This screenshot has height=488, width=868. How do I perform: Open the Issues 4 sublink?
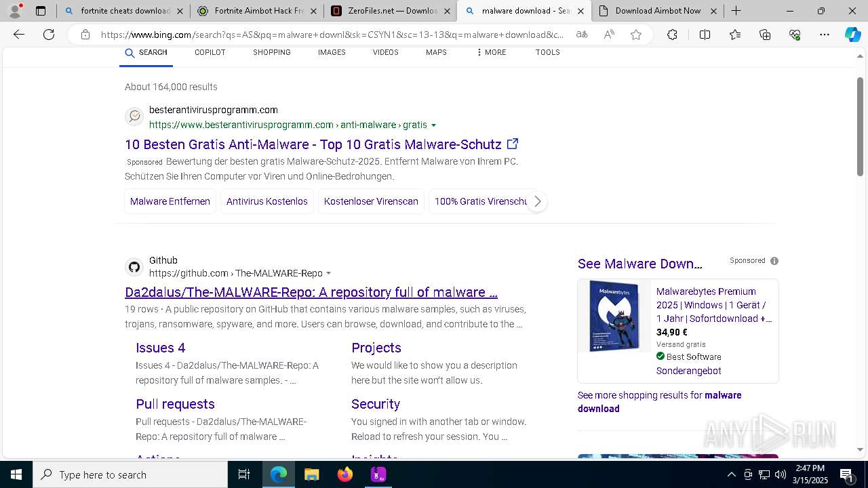coord(161,348)
